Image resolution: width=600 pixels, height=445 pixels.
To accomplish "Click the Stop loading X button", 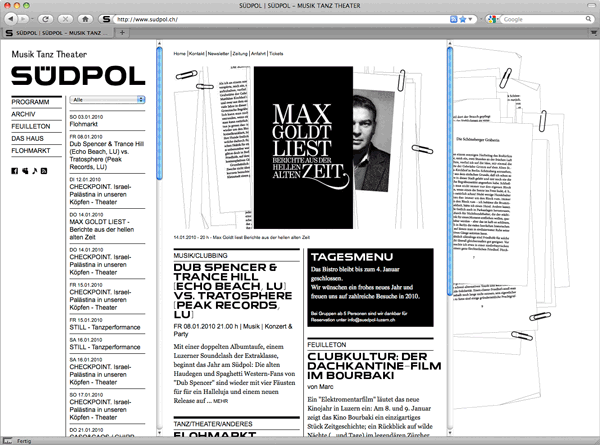I will (65, 19).
